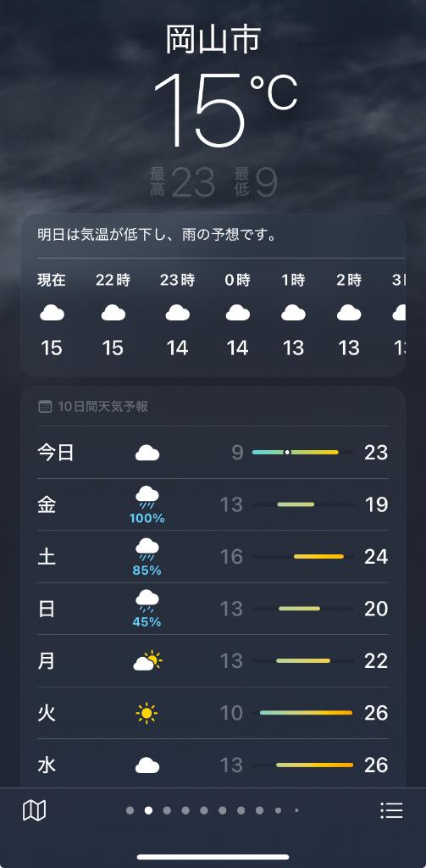Tap the 今日 temperature range bar
Viewport: 426px width, 868px height.
303,453
